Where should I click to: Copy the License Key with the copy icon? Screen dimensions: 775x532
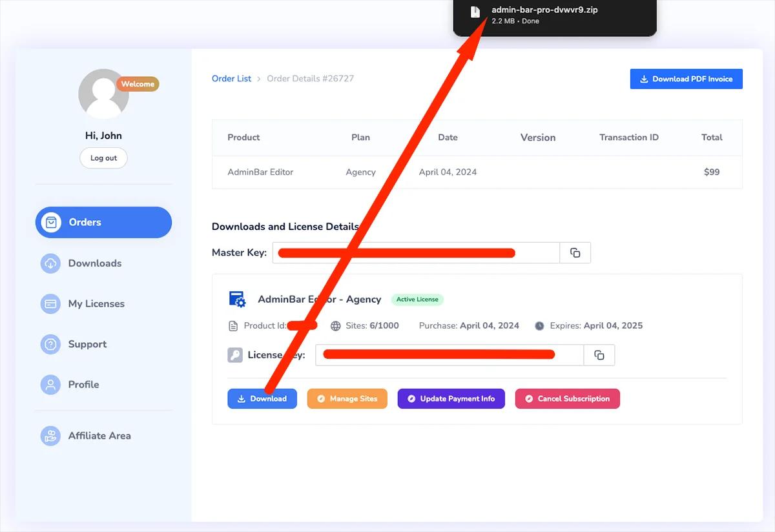click(x=599, y=354)
